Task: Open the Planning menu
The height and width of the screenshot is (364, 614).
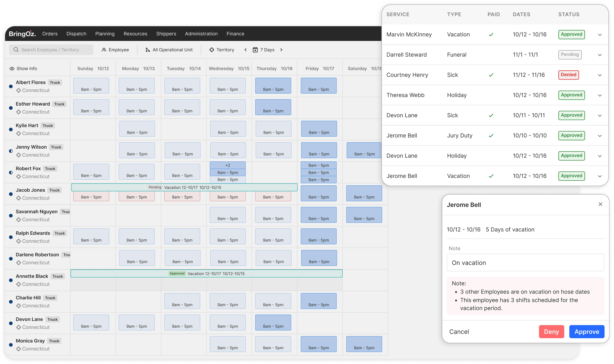Action: coord(105,34)
